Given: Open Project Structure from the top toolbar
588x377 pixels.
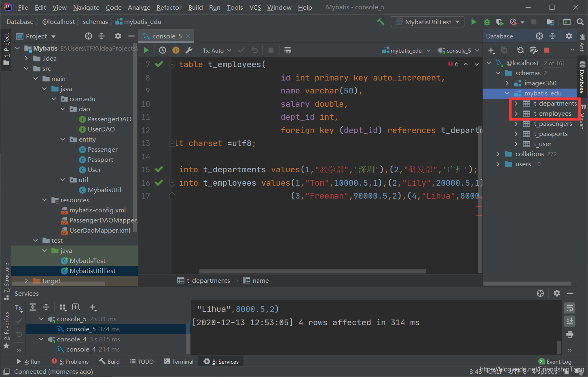Looking at the screenshot, I should click(x=550, y=22).
